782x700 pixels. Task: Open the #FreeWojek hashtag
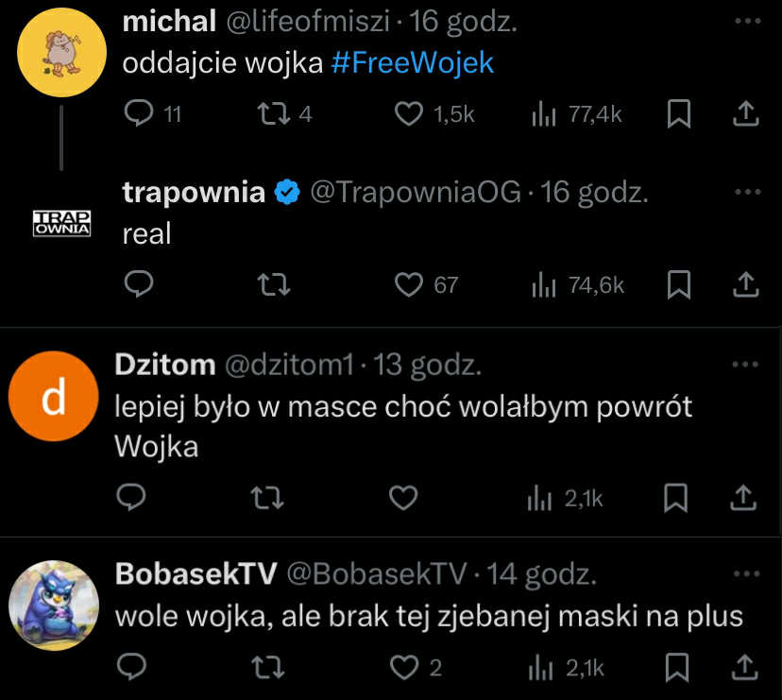pos(414,63)
